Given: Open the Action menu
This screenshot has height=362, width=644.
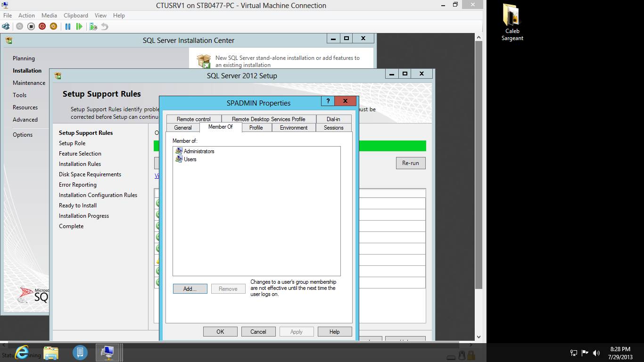Looking at the screenshot, I should click(x=26, y=16).
